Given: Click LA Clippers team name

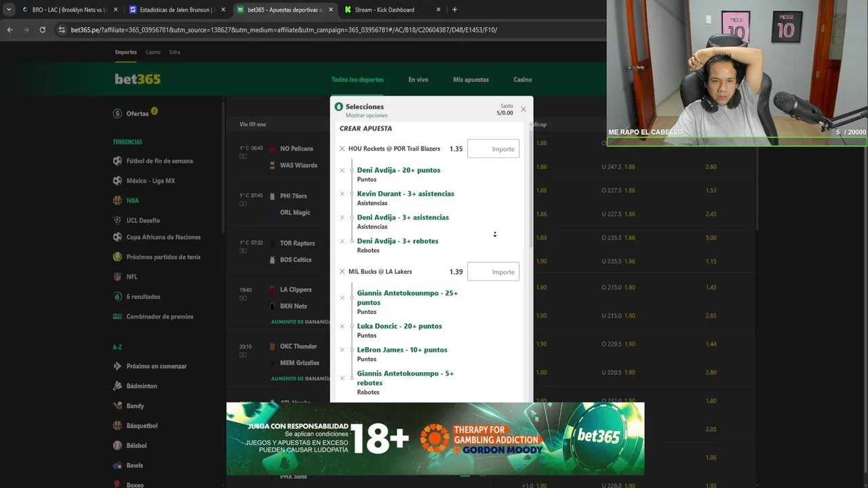Looking at the screenshot, I should click(296, 290).
